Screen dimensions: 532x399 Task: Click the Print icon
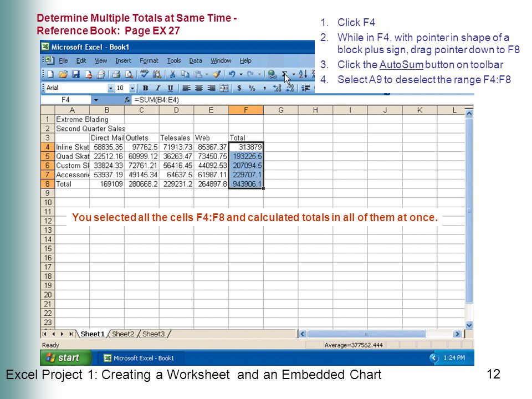(x=116, y=74)
